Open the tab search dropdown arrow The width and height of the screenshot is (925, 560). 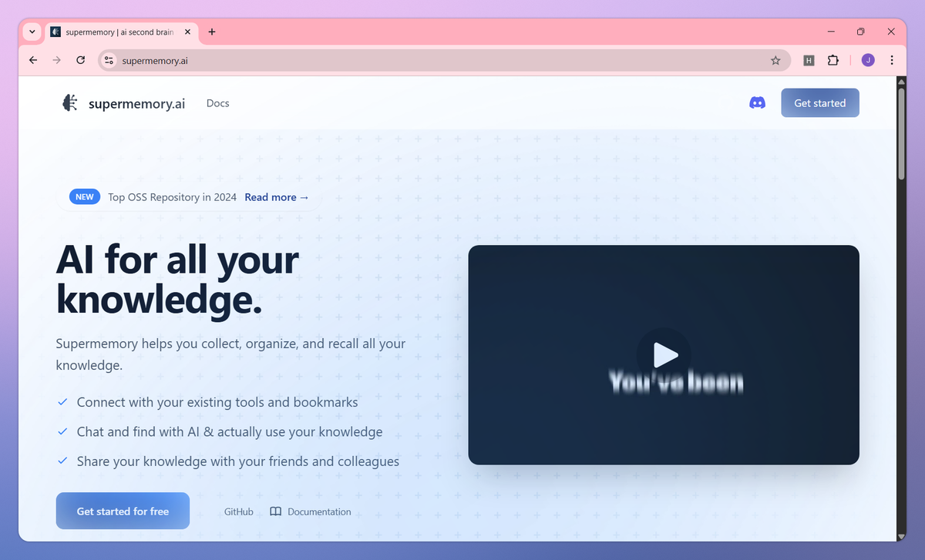32,32
